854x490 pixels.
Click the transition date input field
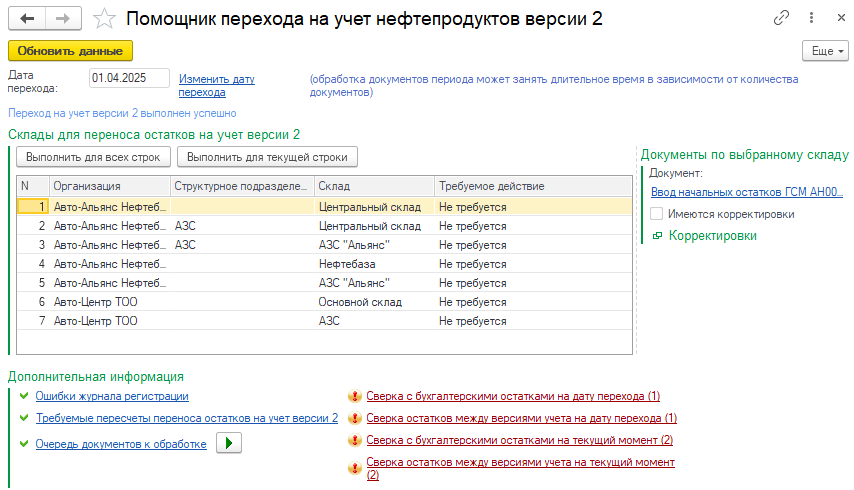click(x=128, y=78)
